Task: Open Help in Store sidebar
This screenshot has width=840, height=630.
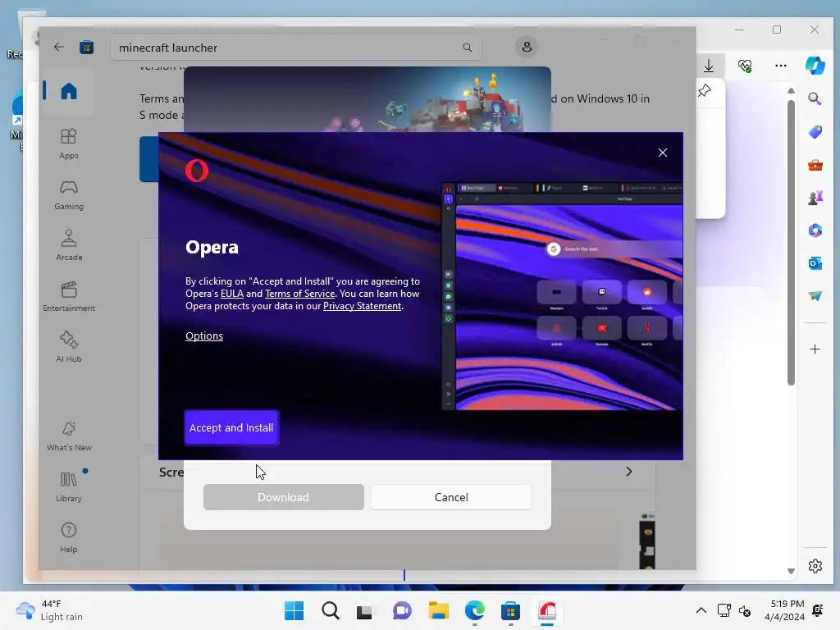Action: tap(69, 538)
